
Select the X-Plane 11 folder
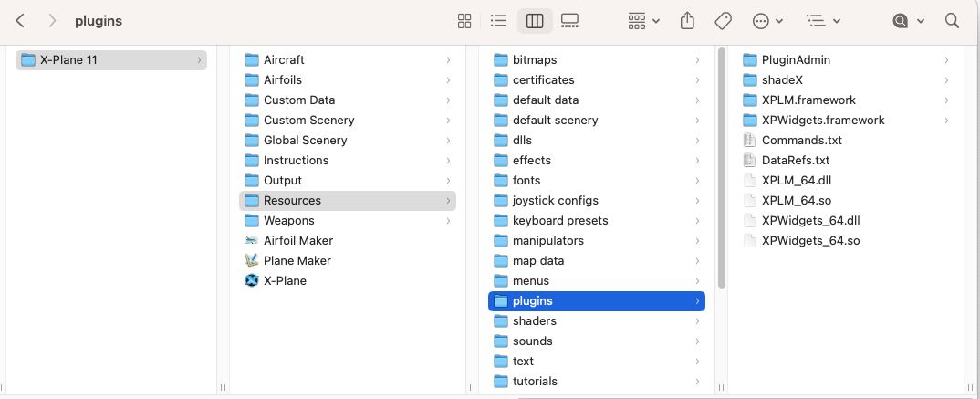[110, 60]
